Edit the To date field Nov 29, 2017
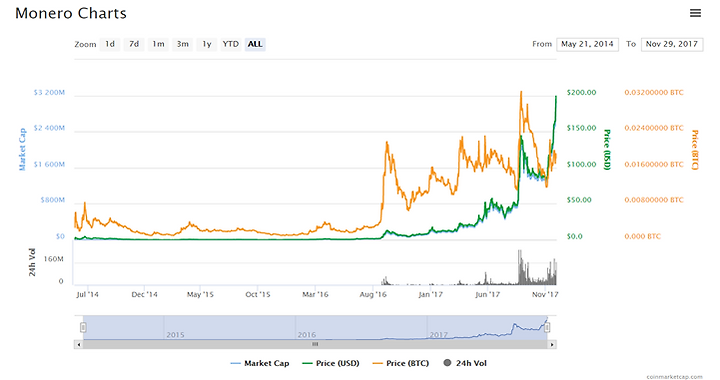This screenshot has height=380, width=720. [672, 44]
